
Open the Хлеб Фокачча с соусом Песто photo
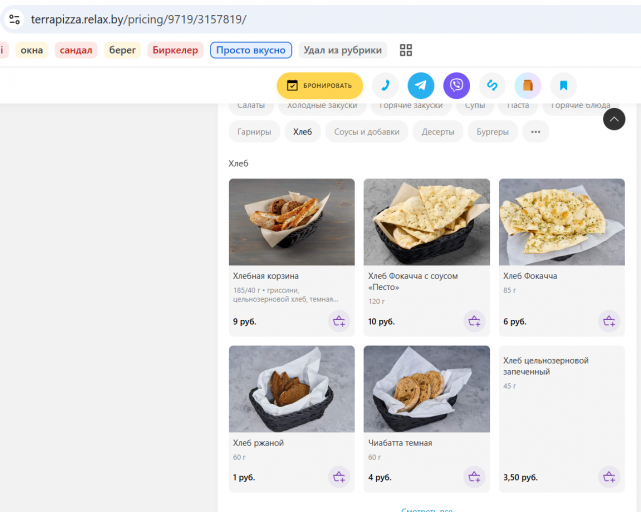(x=427, y=222)
